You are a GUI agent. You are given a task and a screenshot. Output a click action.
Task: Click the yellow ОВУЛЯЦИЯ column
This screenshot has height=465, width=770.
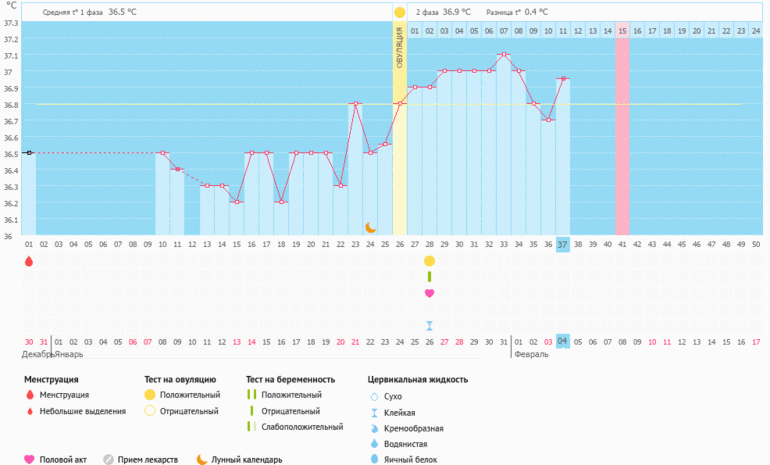click(x=400, y=120)
